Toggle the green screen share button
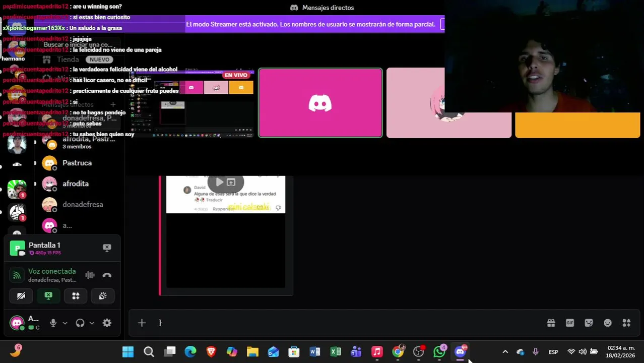Image resolution: width=644 pixels, height=363 pixels. click(48, 296)
